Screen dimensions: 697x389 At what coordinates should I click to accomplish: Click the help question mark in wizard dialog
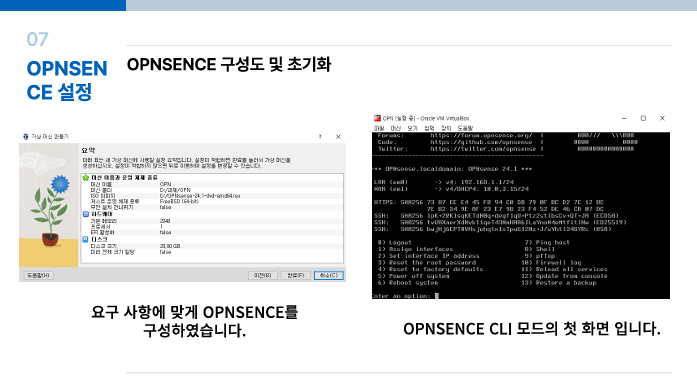[x=320, y=136]
